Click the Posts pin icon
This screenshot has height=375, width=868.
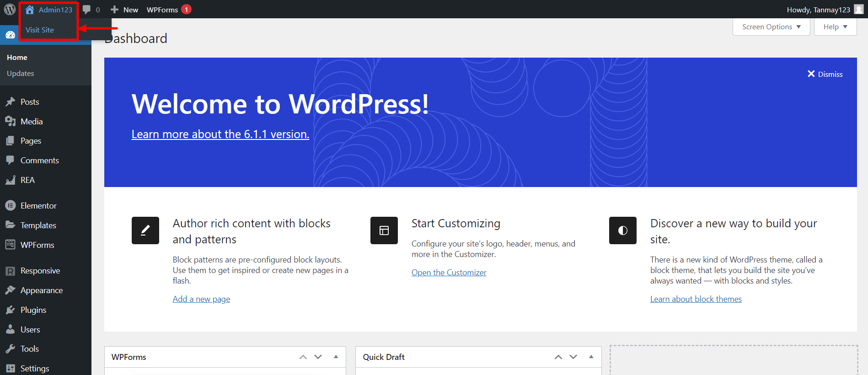point(10,102)
